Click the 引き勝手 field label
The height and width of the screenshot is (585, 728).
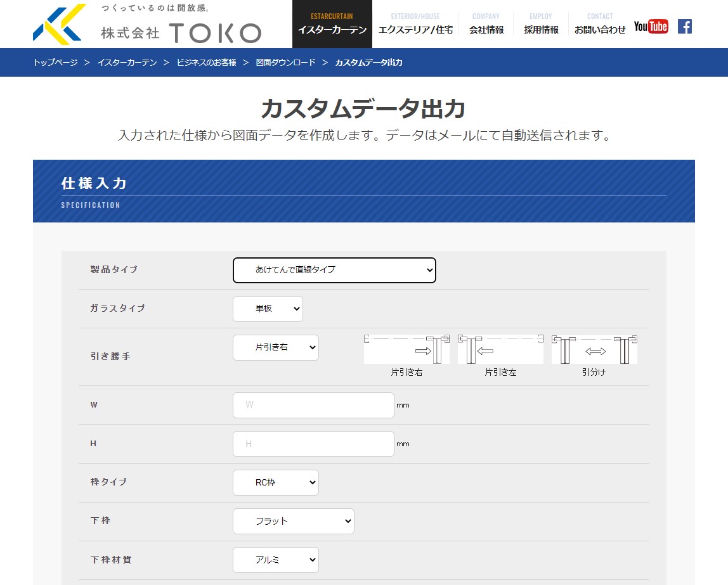tap(110, 356)
